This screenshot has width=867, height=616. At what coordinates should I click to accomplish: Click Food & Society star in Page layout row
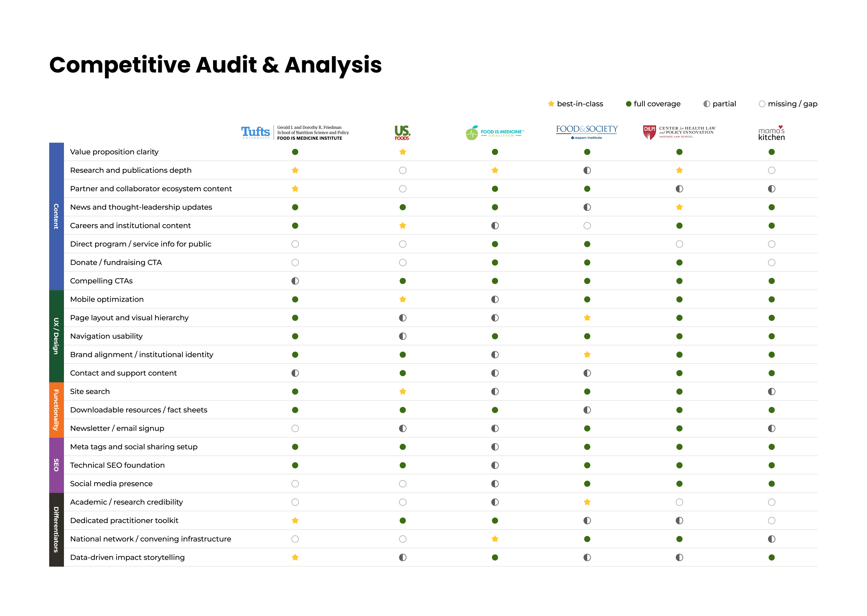(587, 317)
